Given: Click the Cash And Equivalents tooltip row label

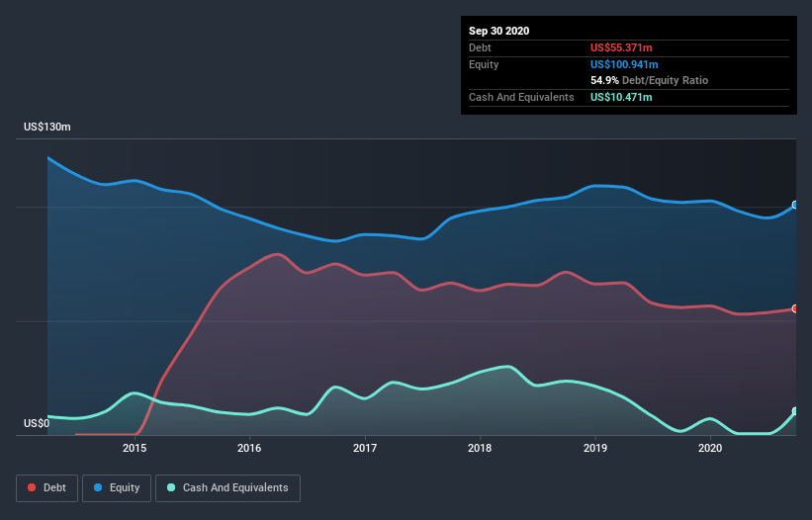Looking at the screenshot, I should tap(521, 97).
